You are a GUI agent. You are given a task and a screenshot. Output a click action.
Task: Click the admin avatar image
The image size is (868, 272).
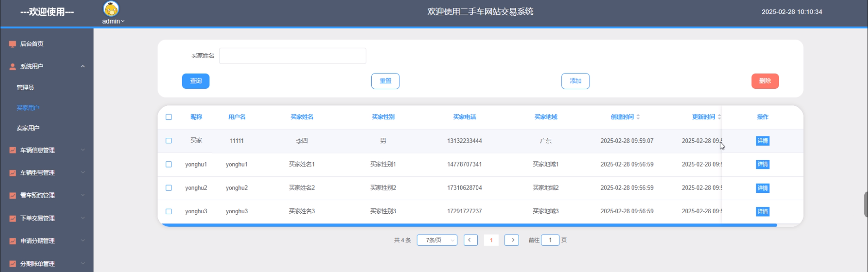[x=111, y=9]
